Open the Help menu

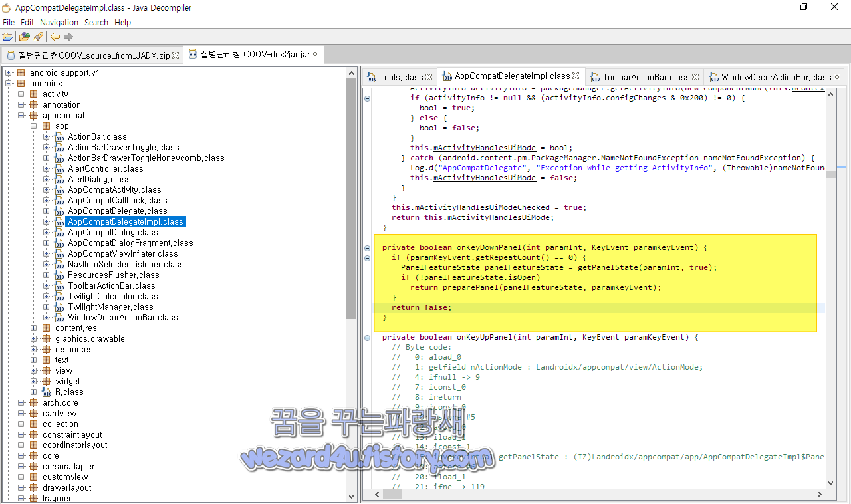pyautogui.click(x=123, y=22)
